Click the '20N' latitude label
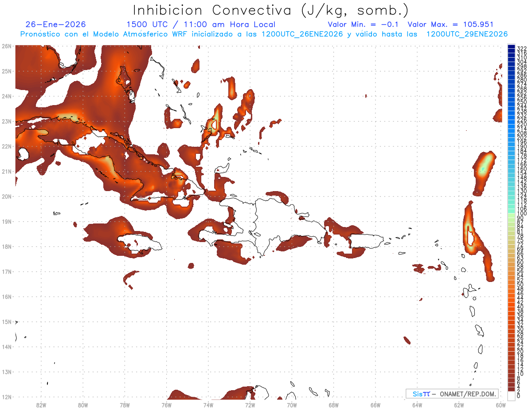 [x=6, y=196]
